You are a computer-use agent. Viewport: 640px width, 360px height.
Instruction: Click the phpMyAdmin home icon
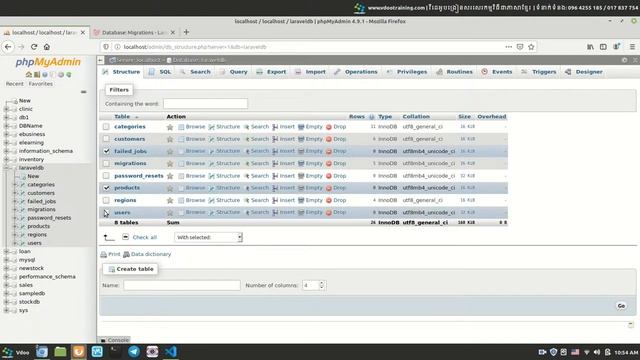click(29, 75)
